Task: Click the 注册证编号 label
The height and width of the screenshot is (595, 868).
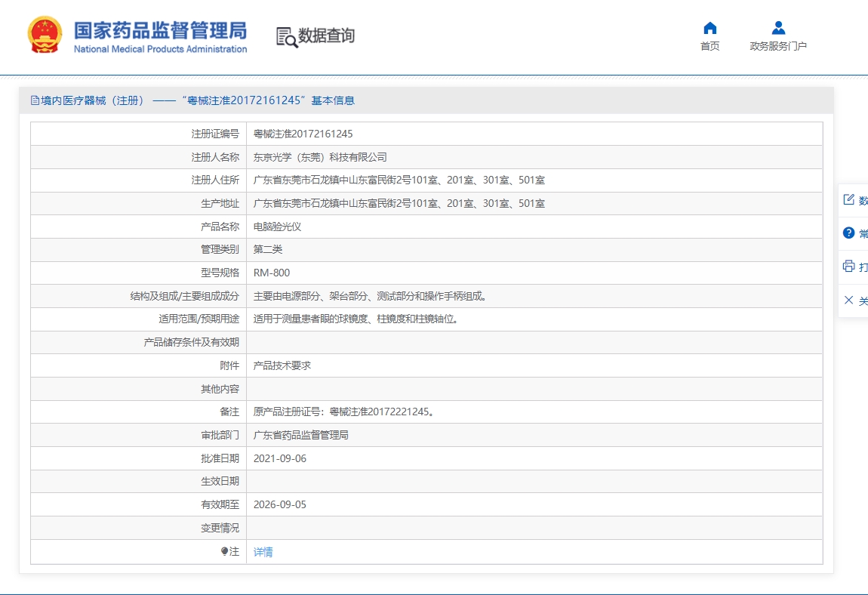Action: point(215,134)
